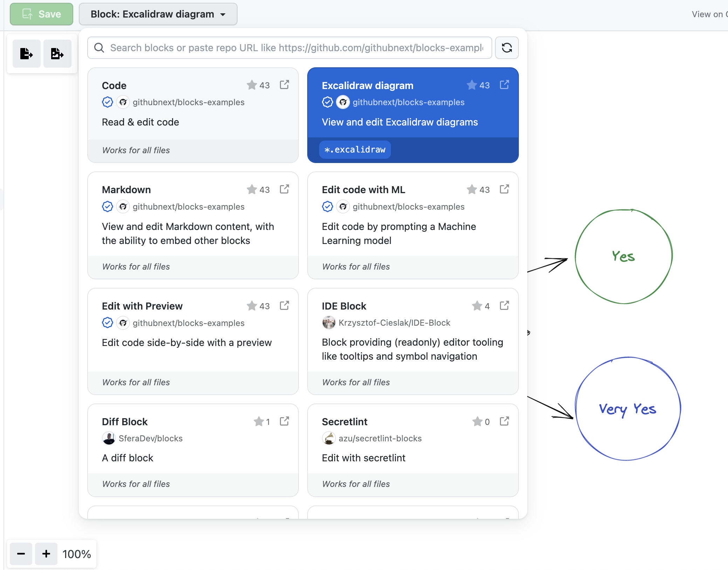Click the export file icon in left toolbar
Viewport: 728px width, 570px height.
pos(26,54)
